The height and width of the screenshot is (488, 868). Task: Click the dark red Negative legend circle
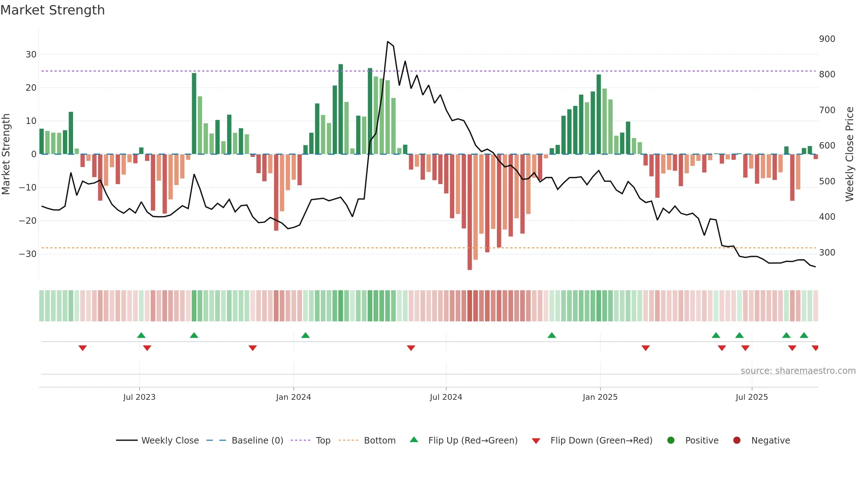[737, 440]
